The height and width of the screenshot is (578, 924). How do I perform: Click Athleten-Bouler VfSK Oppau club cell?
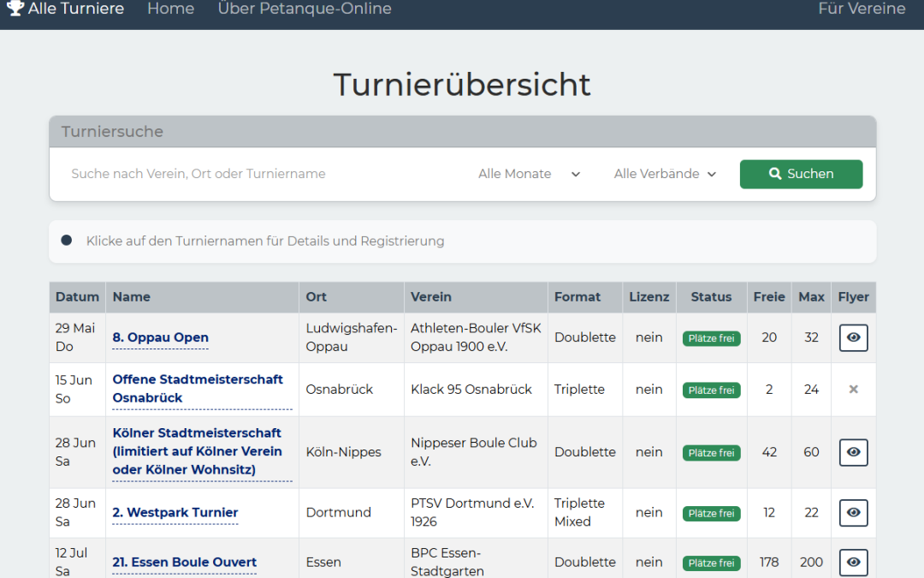point(476,337)
